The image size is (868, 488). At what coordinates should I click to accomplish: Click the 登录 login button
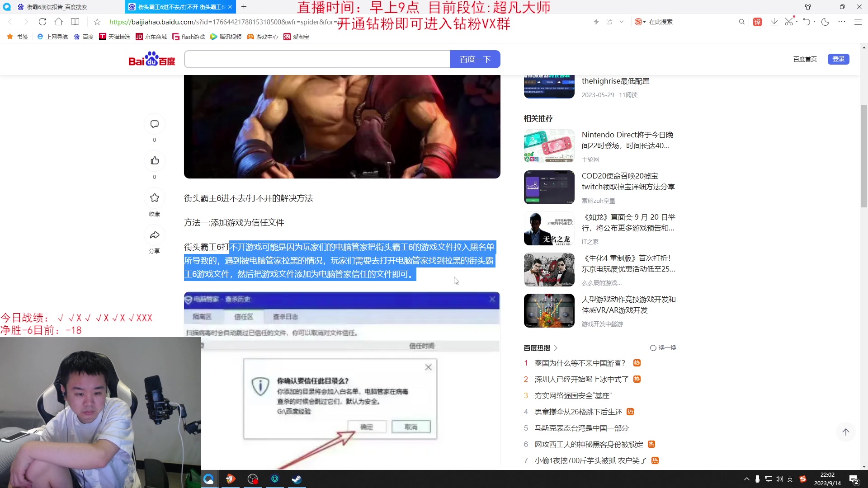coord(839,59)
